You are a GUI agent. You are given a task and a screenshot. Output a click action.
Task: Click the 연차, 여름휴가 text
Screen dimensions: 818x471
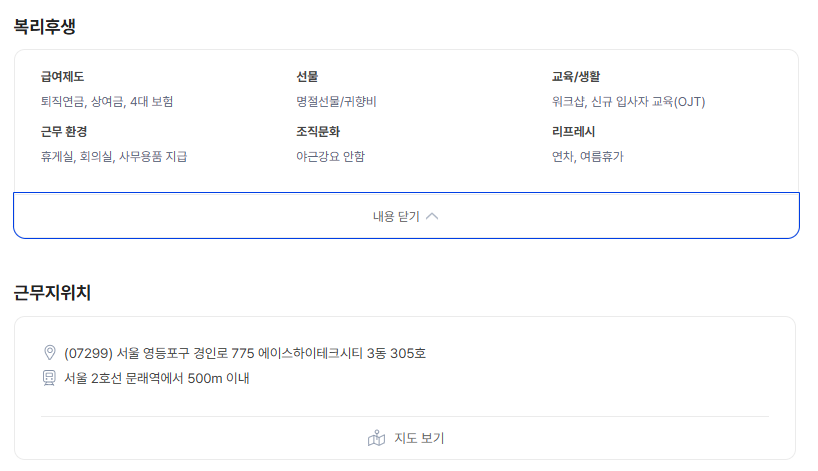[x=587, y=156]
